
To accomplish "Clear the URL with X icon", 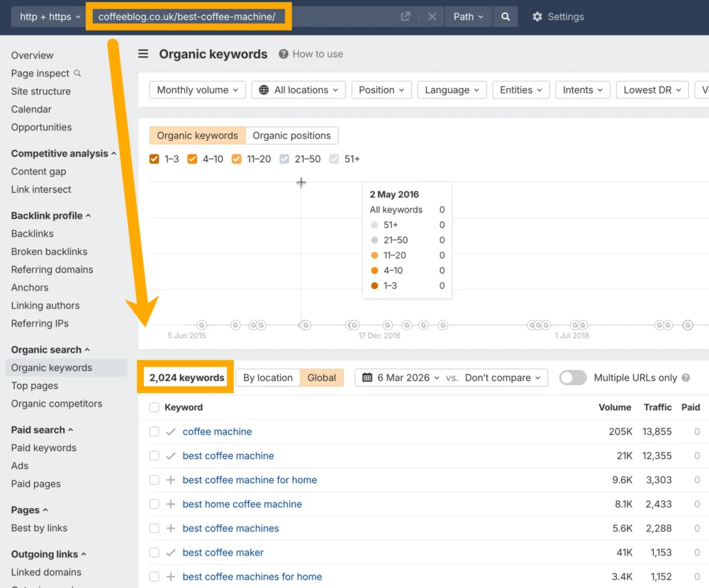I will [x=432, y=16].
